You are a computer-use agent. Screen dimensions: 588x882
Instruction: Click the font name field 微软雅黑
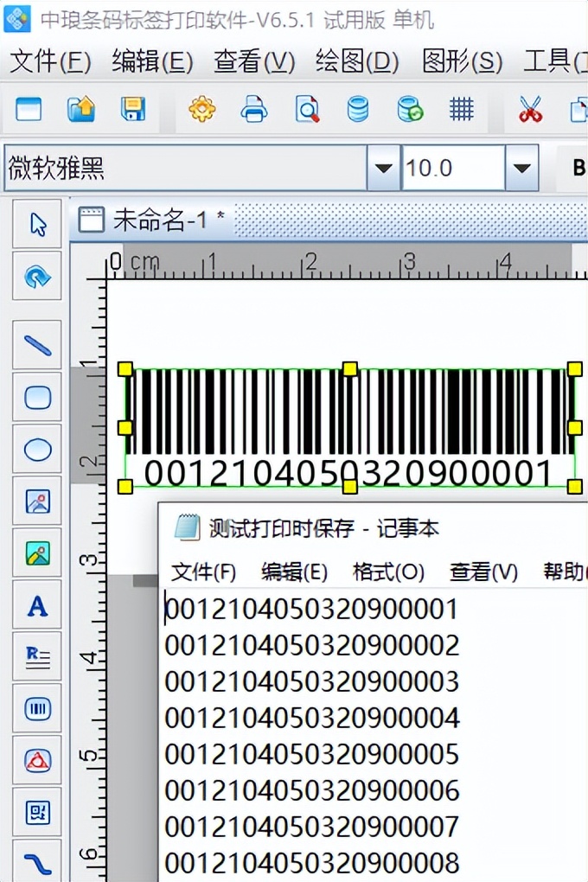pyautogui.click(x=186, y=168)
